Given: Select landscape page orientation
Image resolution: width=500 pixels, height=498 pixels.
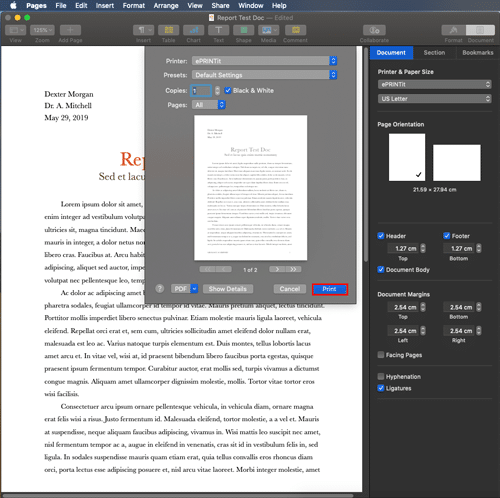Looking at the screenshot, I should [457, 163].
